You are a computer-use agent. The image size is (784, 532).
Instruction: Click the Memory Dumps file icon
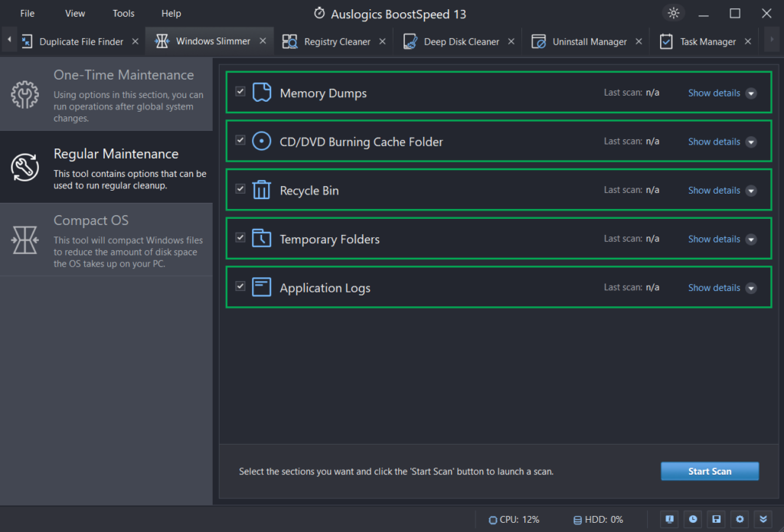(x=260, y=91)
